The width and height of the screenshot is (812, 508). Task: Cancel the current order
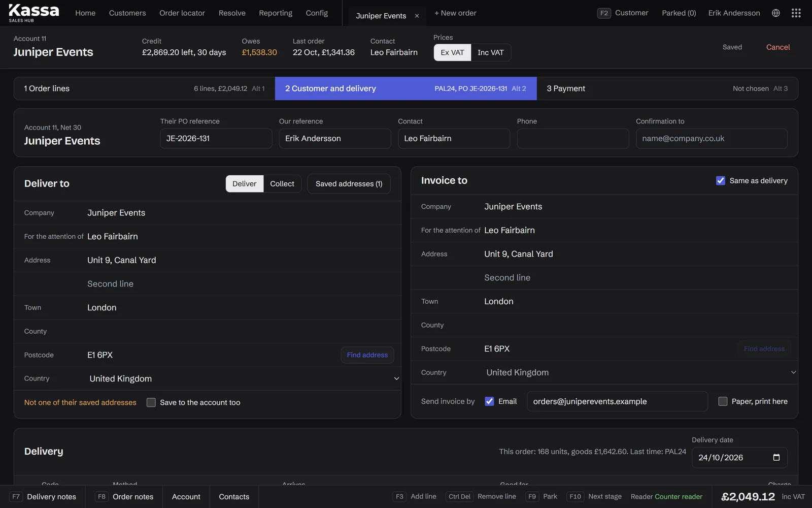point(778,47)
